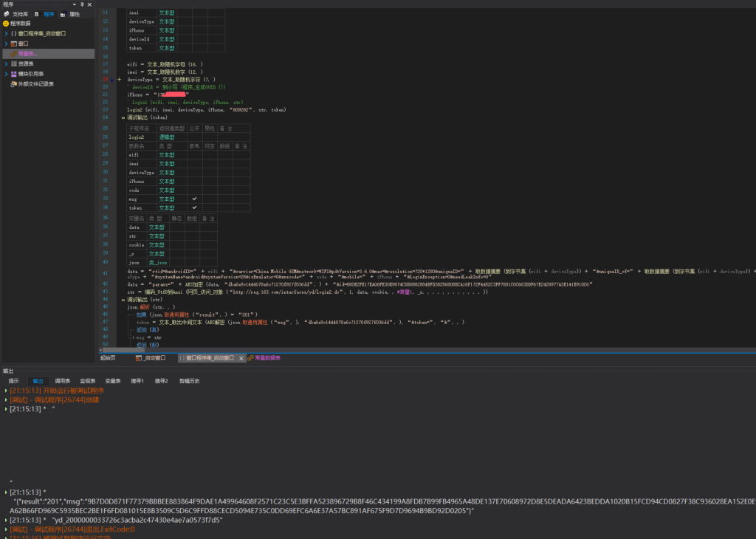Switch to the 提示 output tab
756x539 pixels.
13,381
